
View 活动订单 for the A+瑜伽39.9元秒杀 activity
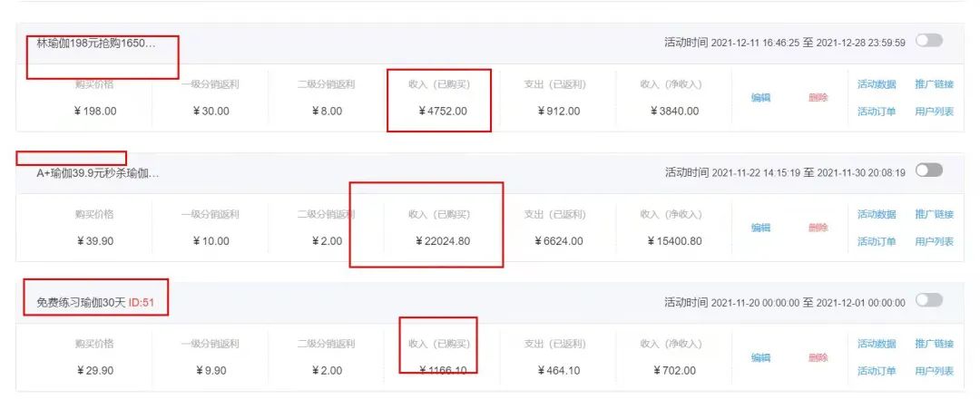[877, 241]
